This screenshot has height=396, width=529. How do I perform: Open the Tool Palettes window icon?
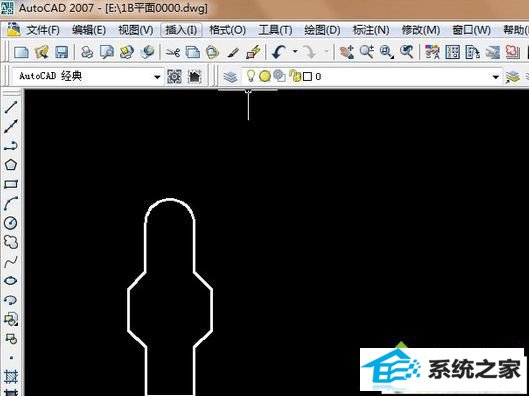coord(472,52)
